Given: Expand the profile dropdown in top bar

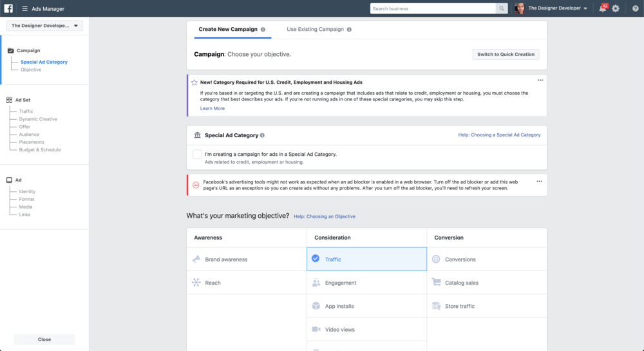Looking at the screenshot, I should pos(585,8).
